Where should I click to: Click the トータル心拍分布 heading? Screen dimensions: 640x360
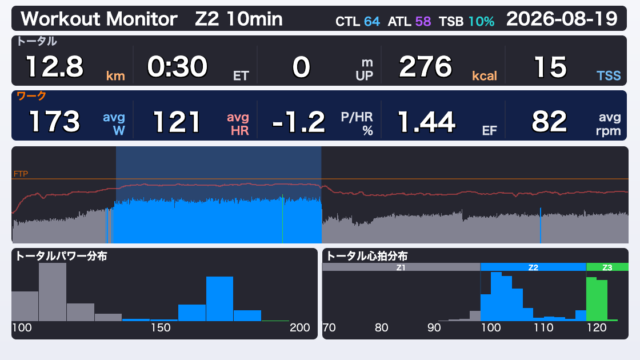pos(367,256)
